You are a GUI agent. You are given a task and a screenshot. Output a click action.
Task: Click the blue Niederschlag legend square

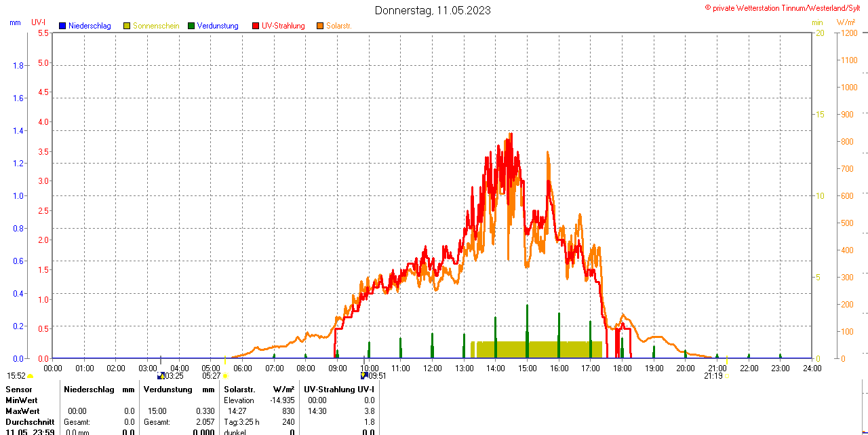(x=62, y=26)
